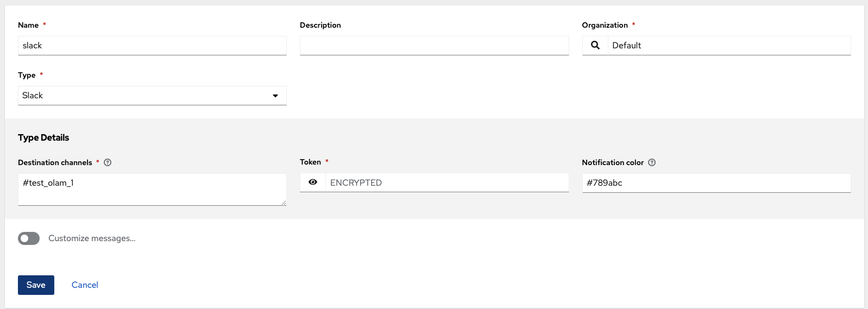The width and height of the screenshot is (868, 309).
Task: Click the Organization lookup search icon
Action: click(x=595, y=46)
